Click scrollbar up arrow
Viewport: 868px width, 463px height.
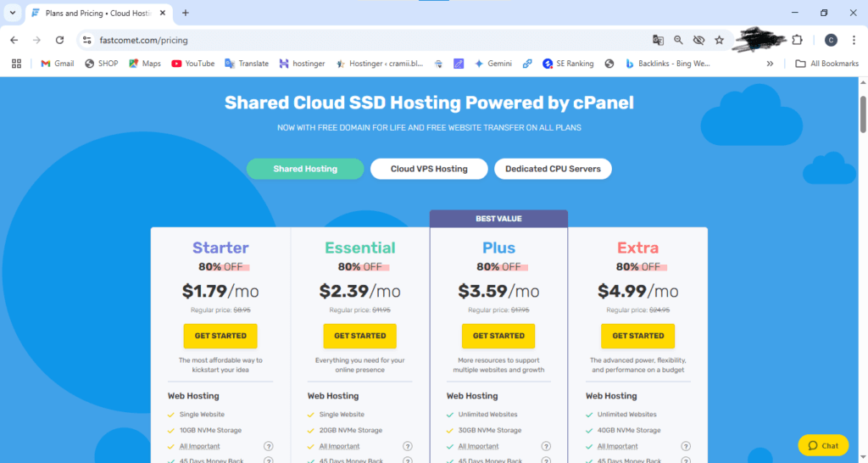862,82
